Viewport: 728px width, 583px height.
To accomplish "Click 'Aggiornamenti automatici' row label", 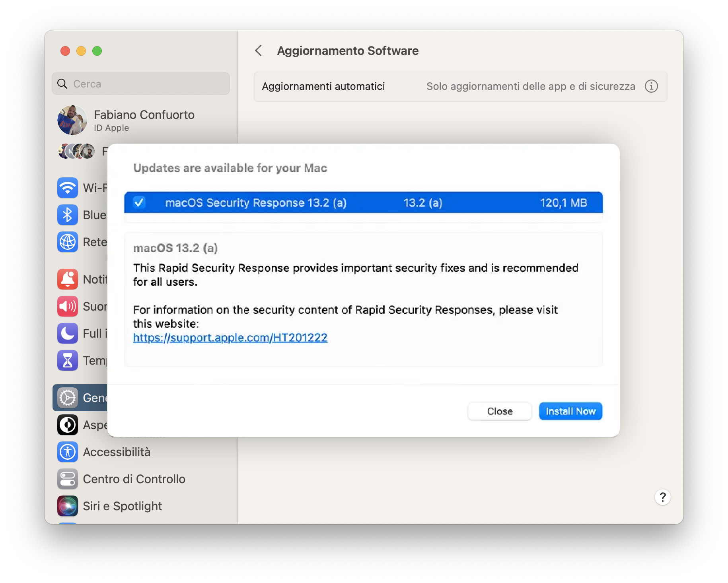I will (x=323, y=86).
